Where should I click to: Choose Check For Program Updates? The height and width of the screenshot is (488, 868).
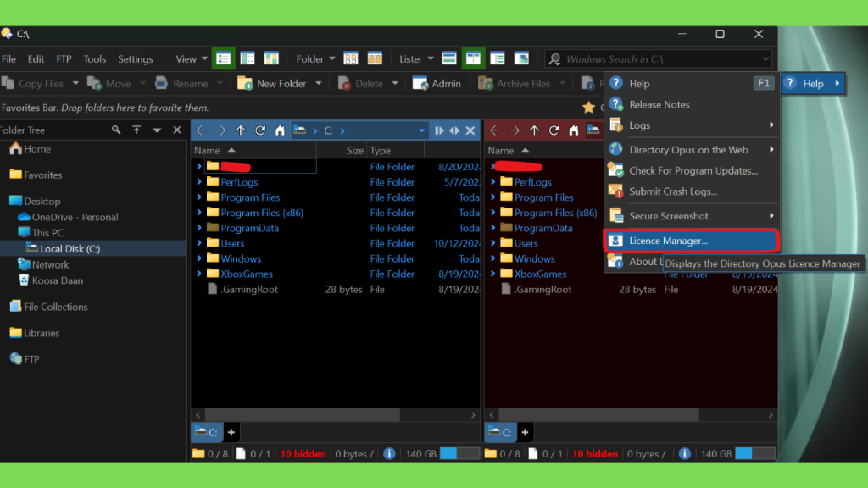point(692,170)
